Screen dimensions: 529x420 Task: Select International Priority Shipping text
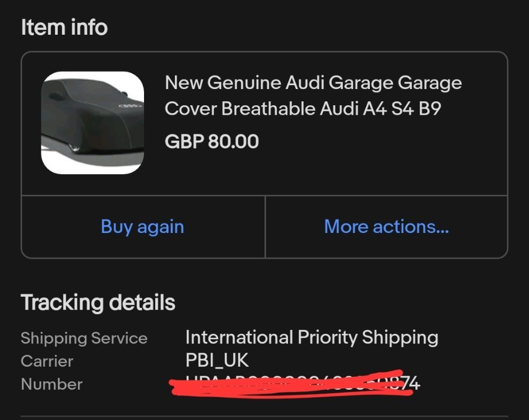312,338
